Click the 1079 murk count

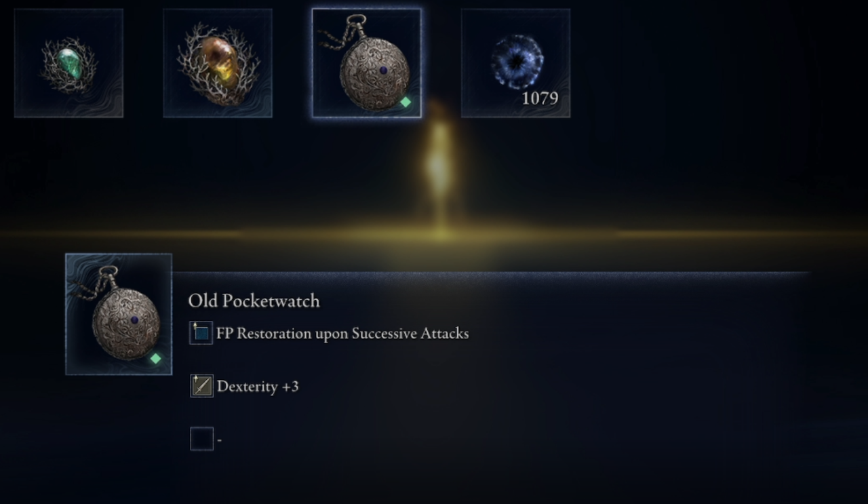tap(540, 98)
